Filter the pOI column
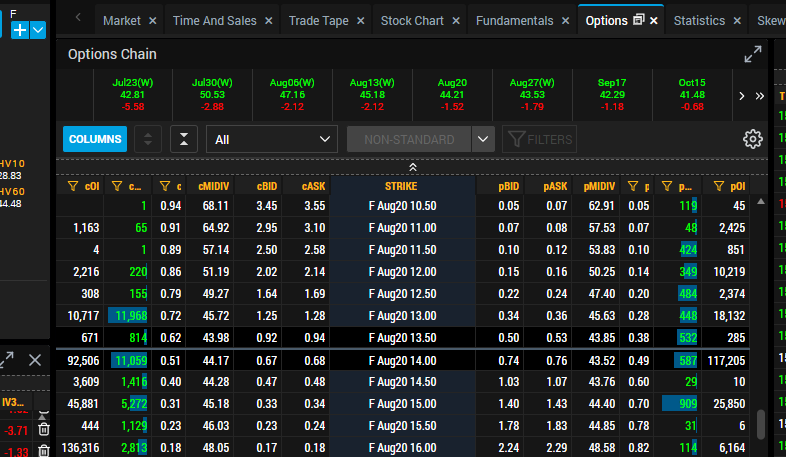 pyautogui.click(x=719, y=186)
